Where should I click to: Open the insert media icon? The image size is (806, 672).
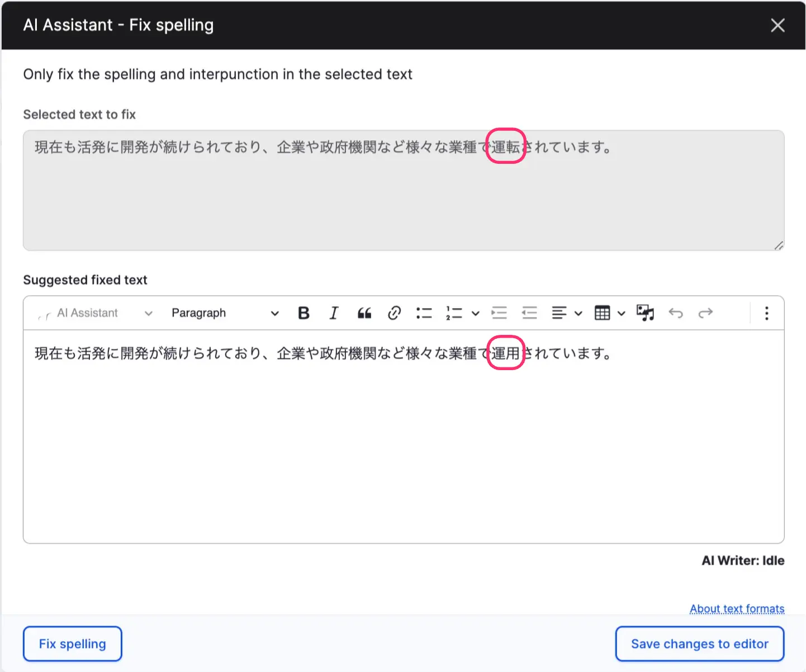(x=645, y=313)
